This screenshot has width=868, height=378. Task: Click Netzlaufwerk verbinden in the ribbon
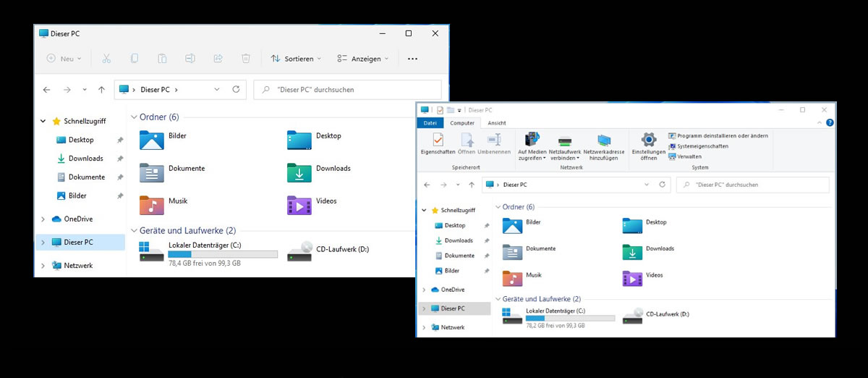565,147
